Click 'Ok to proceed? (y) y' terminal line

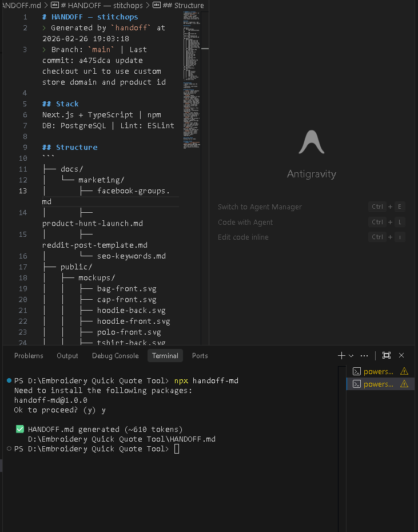click(x=59, y=410)
